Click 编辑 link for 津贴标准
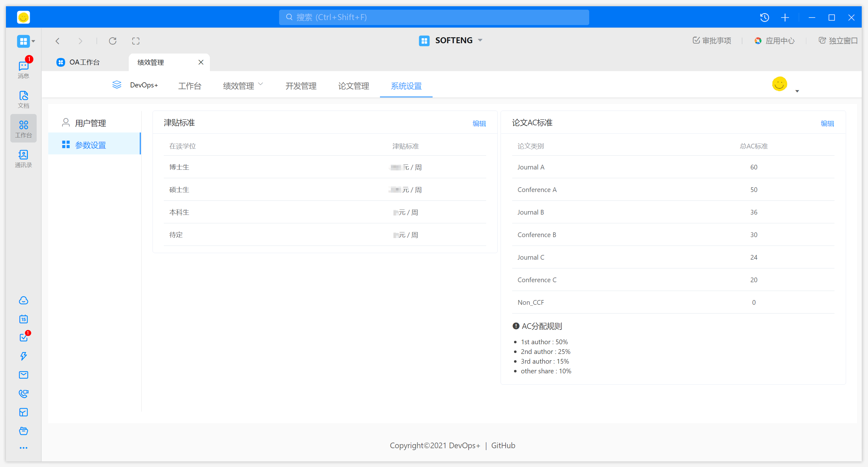 (x=479, y=123)
